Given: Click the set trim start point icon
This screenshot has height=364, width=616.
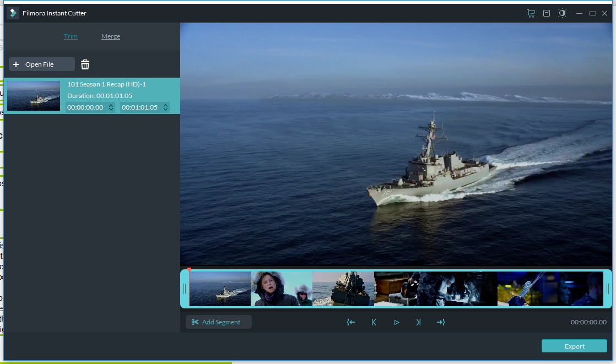Looking at the screenshot, I should pos(351,322).
